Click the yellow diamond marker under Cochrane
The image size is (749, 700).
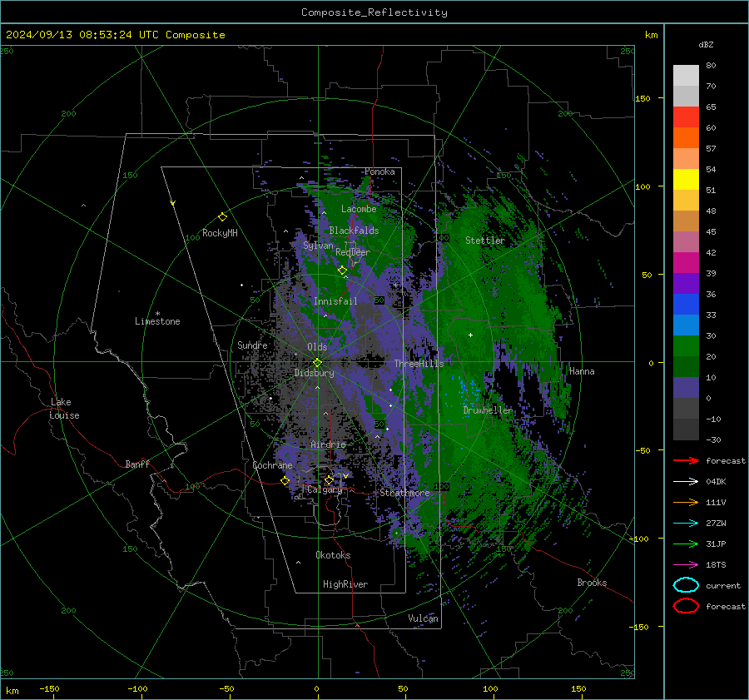pos(285,481)
